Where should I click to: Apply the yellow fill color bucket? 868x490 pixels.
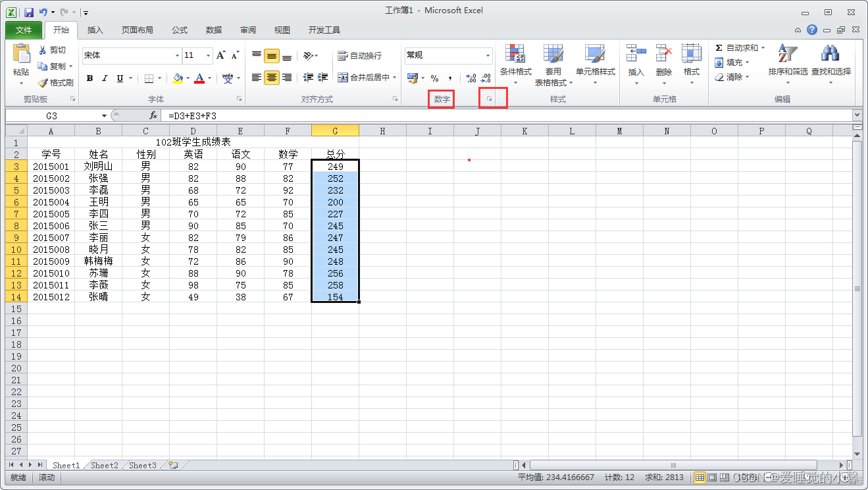click(178, 78)
